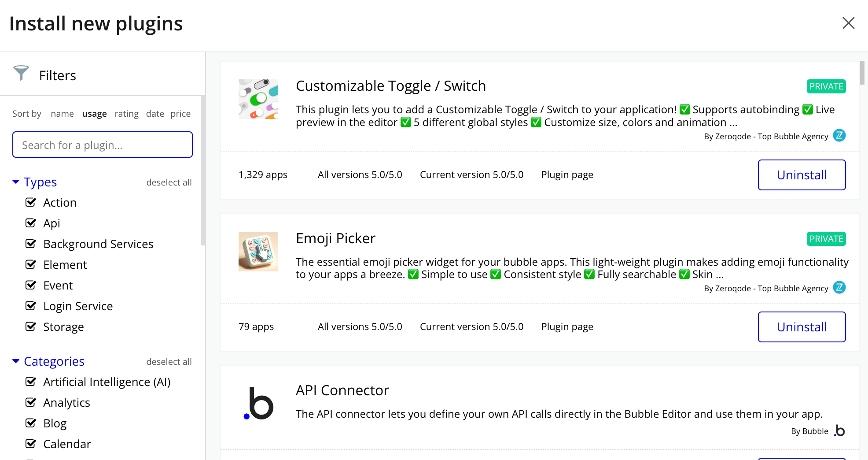Click the Customizable Toggle / Switch title
The height and width of the screenshot is (460, 868).
pyautogui.click(x=391, y=86)
